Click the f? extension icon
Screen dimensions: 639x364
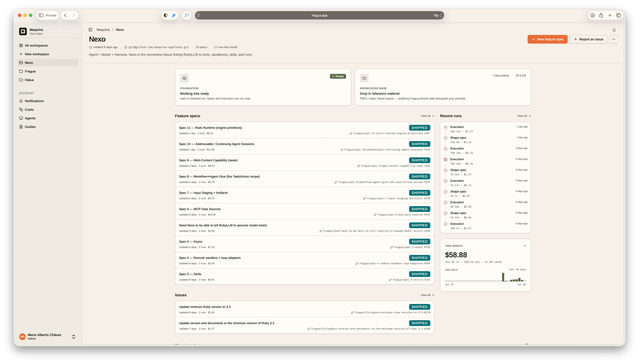tap(186, 15)
